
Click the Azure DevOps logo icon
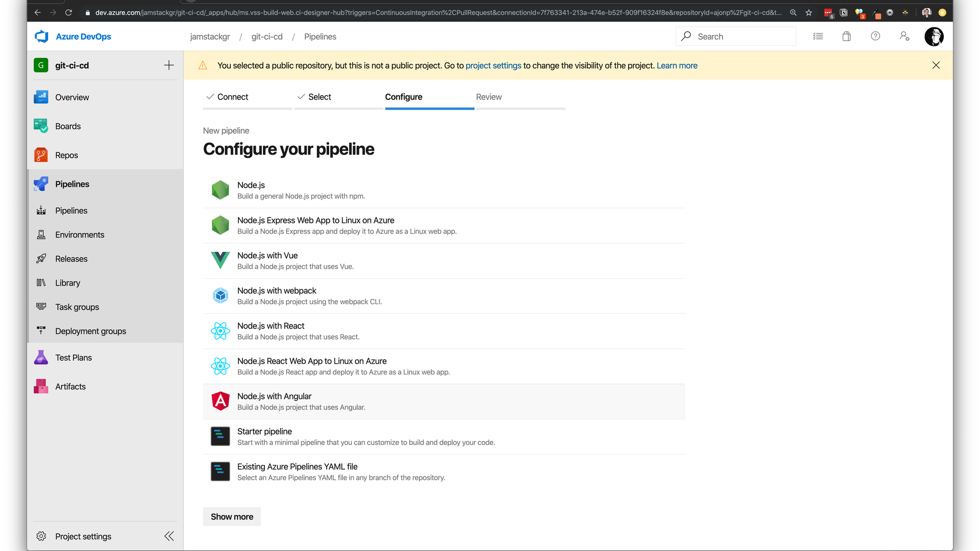coord(41,36)
